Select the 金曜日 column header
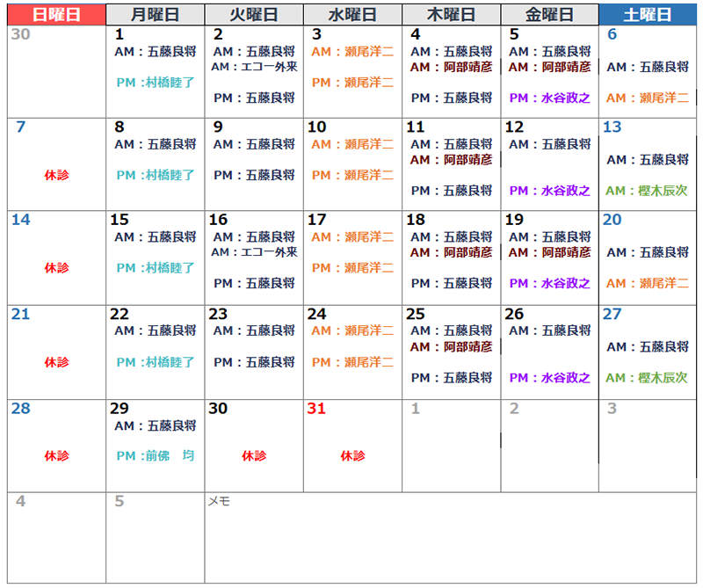This screenshot has height=588, width=703. [549, 15]
